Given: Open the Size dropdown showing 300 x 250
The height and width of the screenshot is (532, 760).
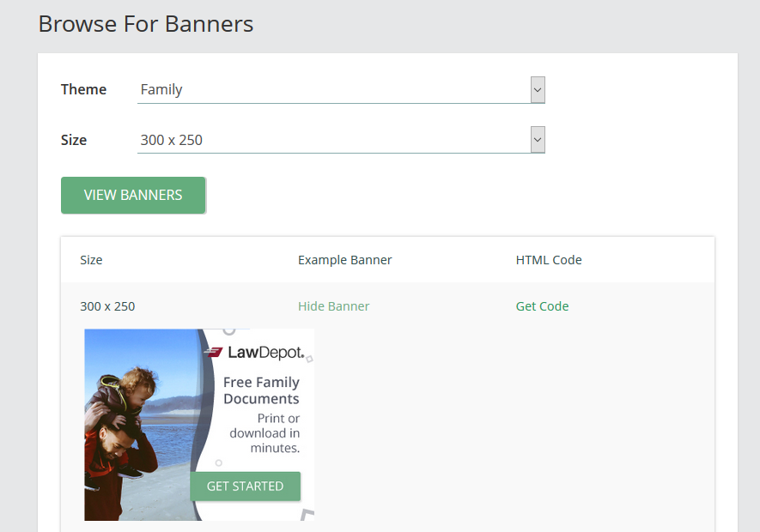Looking at the screenshot, I should [x=341, y=140].
